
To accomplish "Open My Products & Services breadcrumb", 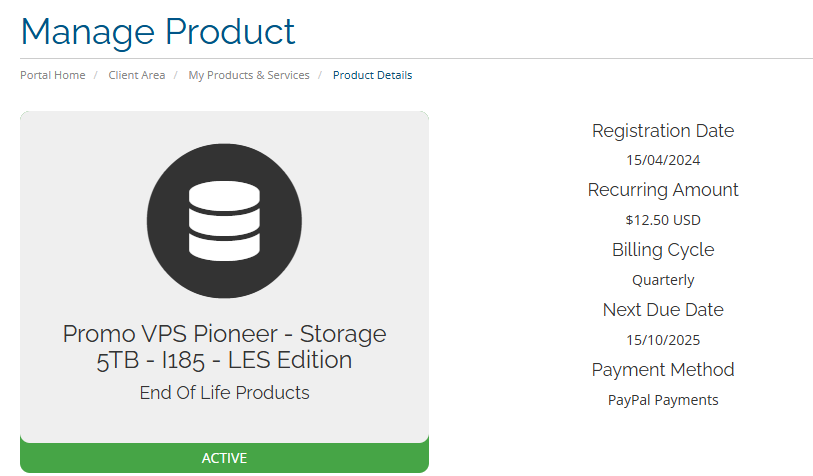I will coord(249,75).
